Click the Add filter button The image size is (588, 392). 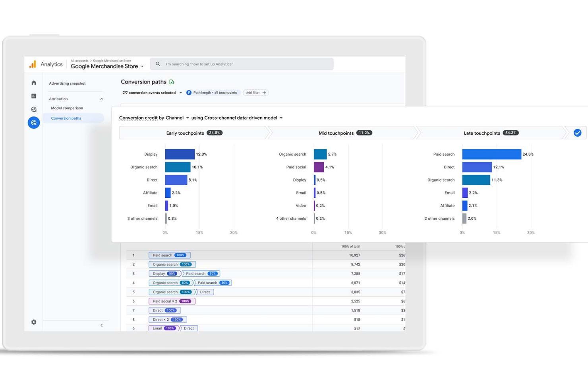pyautogui.click(x=255, y=93)
